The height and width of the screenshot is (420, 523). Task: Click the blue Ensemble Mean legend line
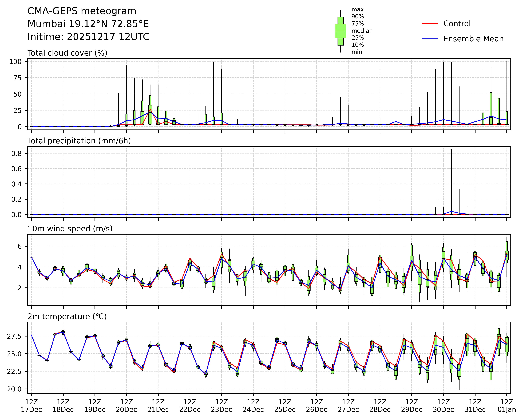pos(430,39)
